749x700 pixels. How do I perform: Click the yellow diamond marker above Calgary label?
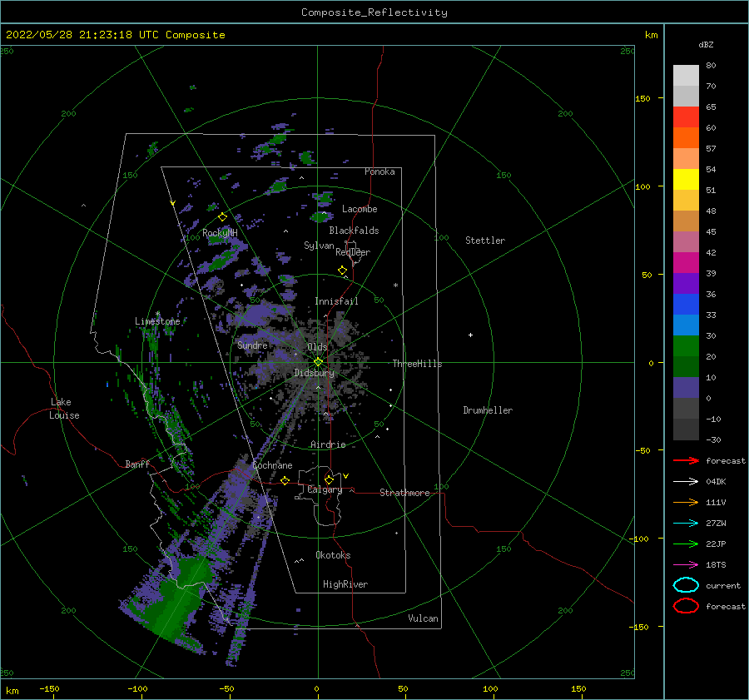click(329, 479)
